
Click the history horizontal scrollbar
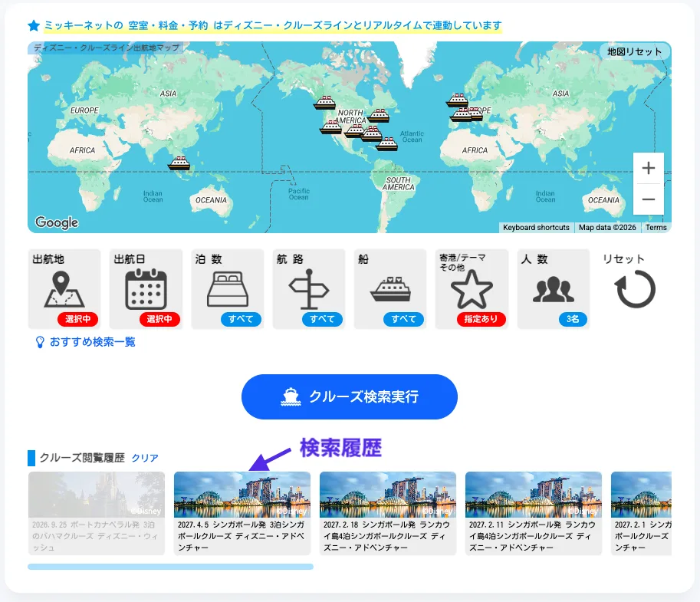170,567
